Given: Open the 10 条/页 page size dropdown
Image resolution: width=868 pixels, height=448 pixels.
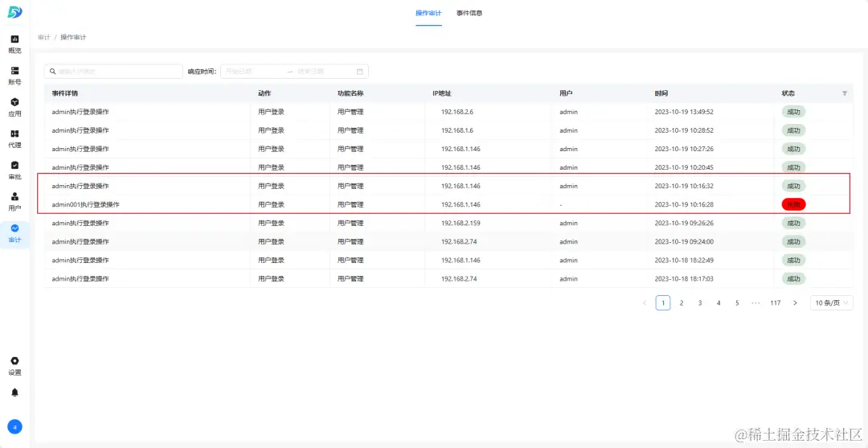Looking at the screenshot, I should coord(832,303).
